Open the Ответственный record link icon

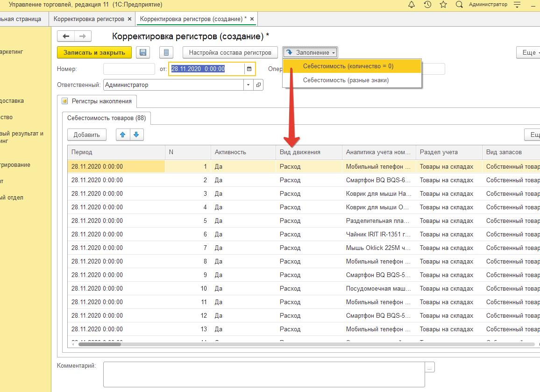[258, 85]
